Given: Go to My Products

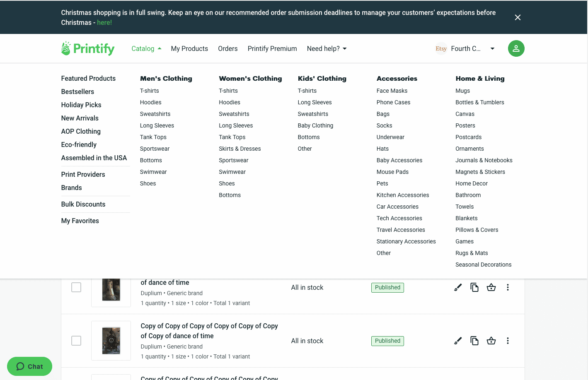Looking at the screenshot, I should (189, 48).
